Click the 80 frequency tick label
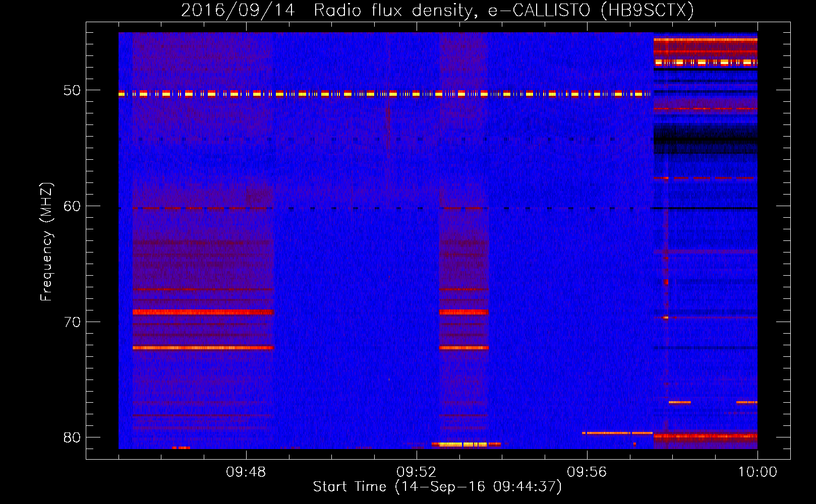Screen dimensions: 816x504 (x=72, y=437)
